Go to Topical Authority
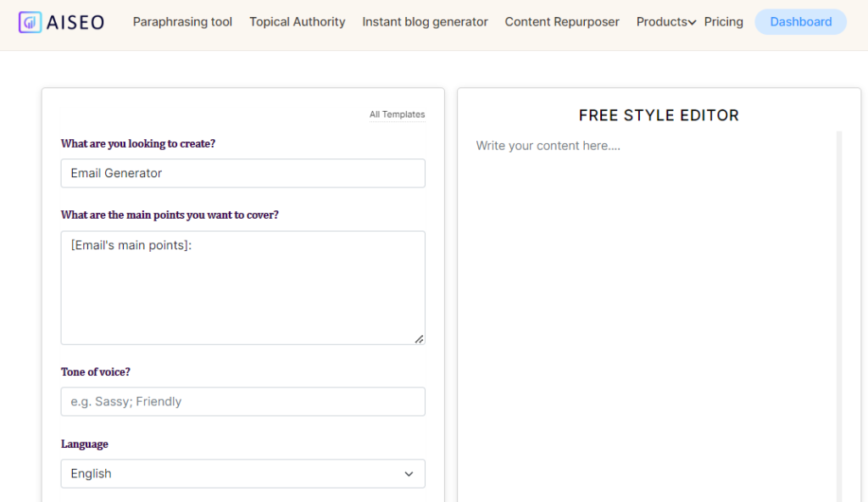The width and height of the screenshot is (868, 502). [x=297, y=22]
